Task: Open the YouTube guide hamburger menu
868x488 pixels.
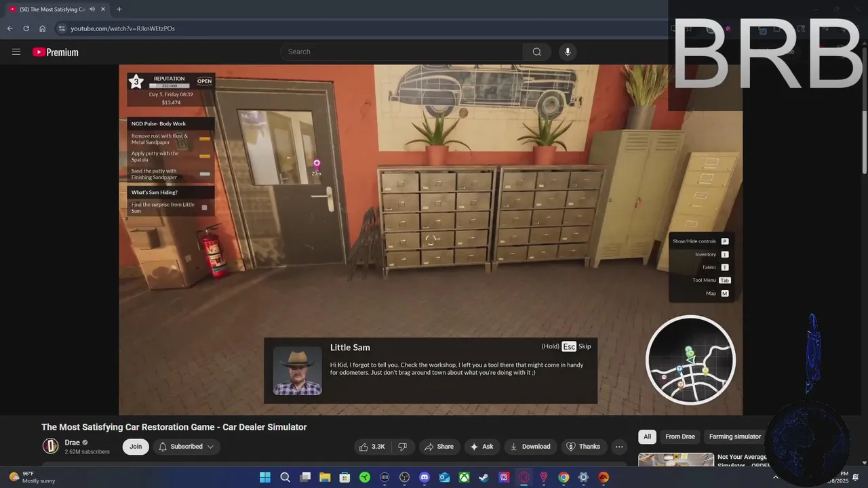Action: [x=16, y=52]
